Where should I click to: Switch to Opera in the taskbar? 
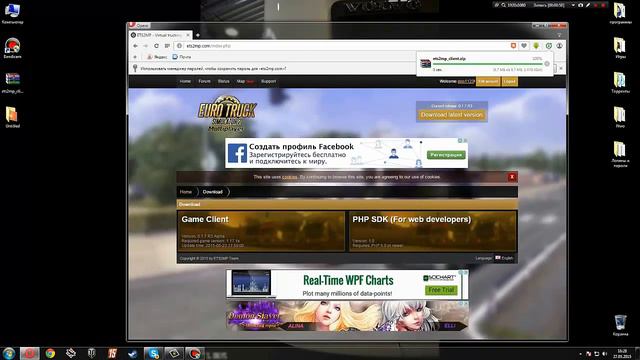pyautogui.click(x=29, y=353)
